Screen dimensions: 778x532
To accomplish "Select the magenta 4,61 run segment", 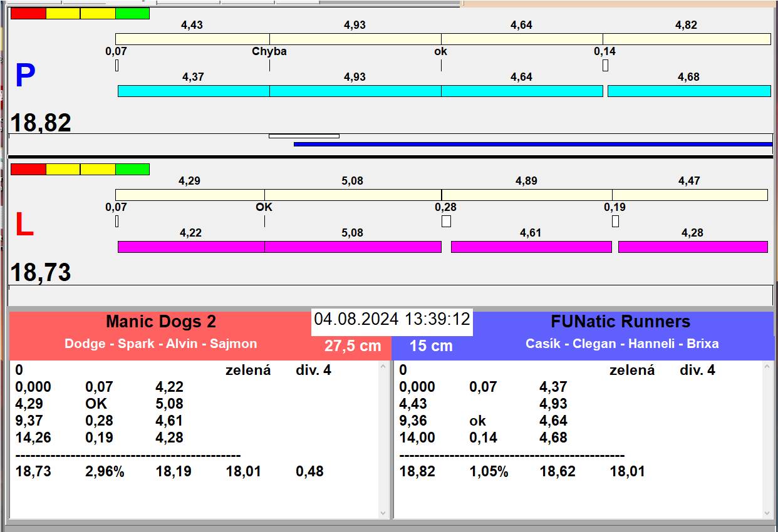I will [x=531, y=247].
